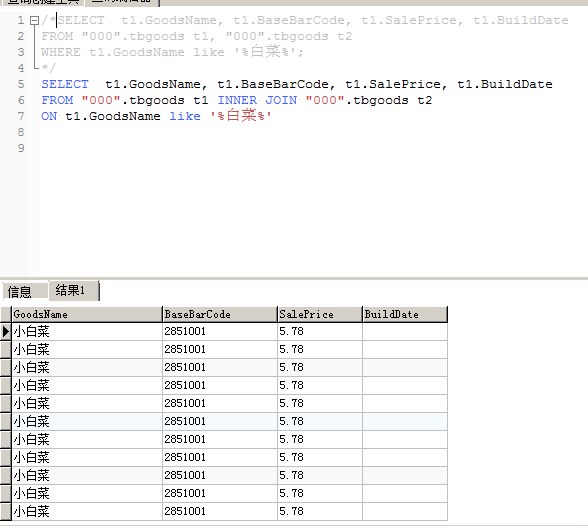Select the GoodsName column header

coord(87,314)
